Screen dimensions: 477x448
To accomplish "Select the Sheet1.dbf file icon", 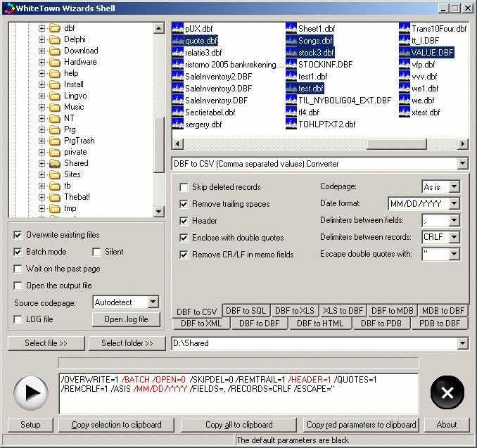I will (x=291, y=29).
